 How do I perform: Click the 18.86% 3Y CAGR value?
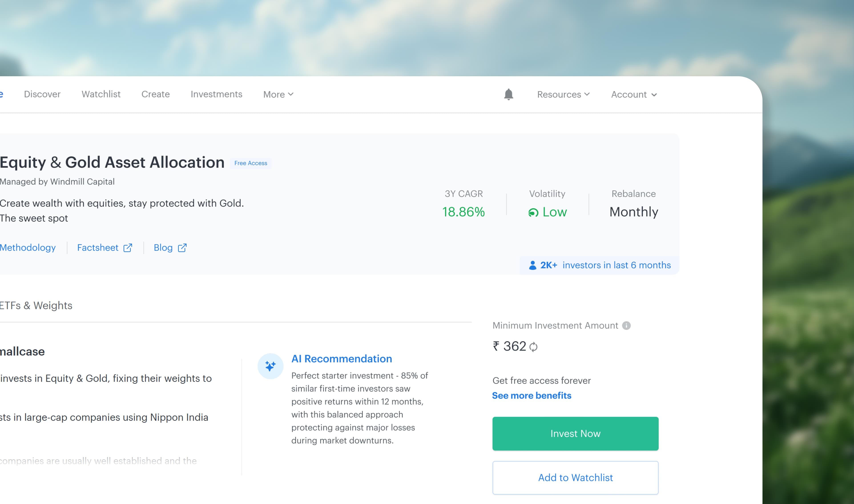pos(463,212)
